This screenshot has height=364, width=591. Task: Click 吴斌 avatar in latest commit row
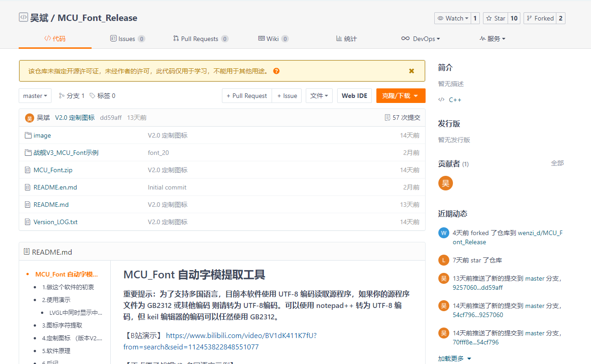coord(30,118)
